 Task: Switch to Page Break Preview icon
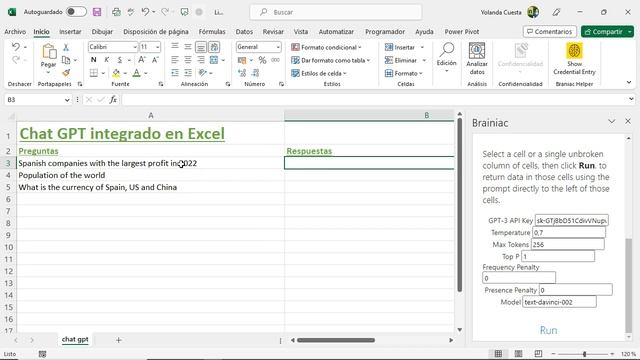[538, 354]
